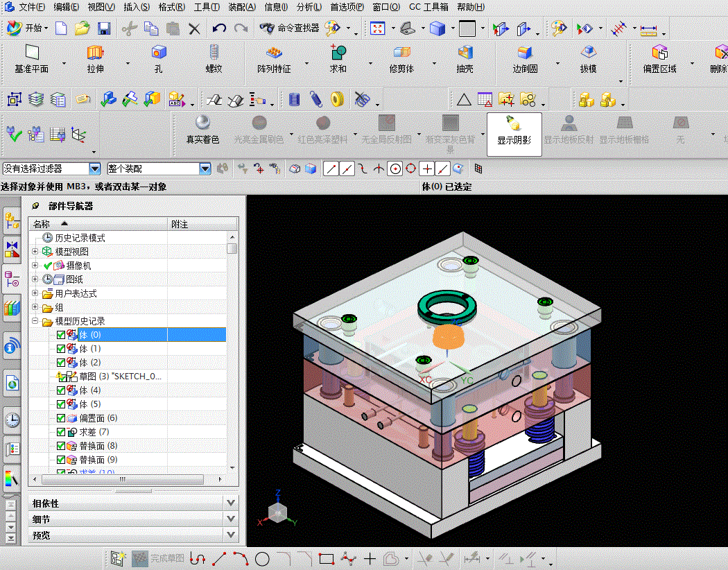The image size is (728, 570).
Task: Click the navigator vertical scrollbar thumb
Action: coord(232,248)
